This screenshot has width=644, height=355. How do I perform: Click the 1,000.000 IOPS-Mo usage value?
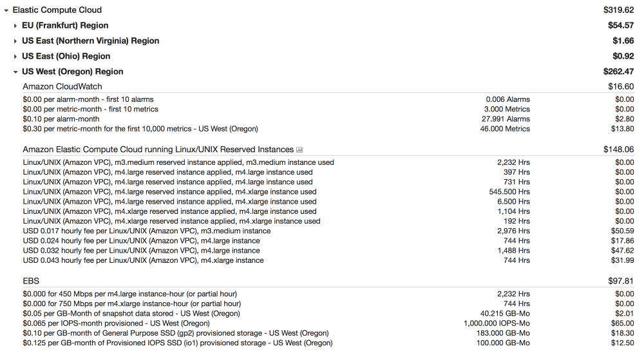pos(497,323)
